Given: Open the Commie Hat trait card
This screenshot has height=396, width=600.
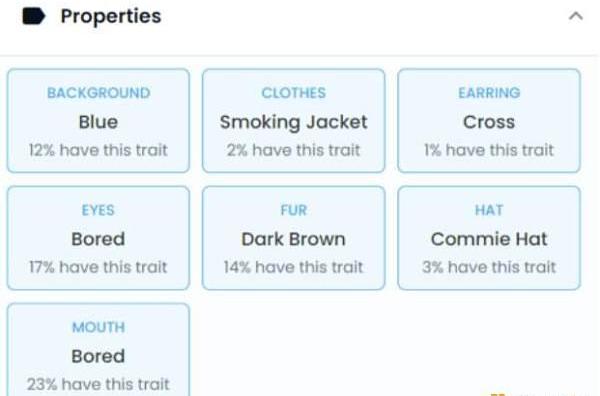Looking at the screenshot, I should pos(489,238).
